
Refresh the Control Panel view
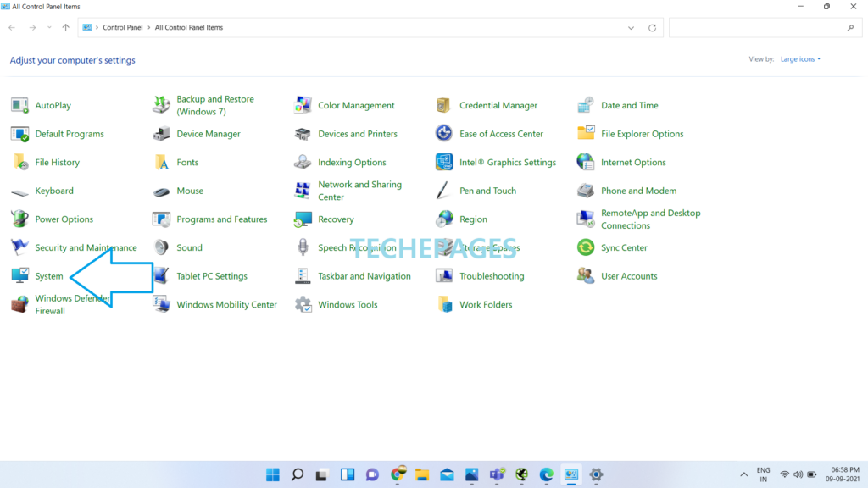tap(652, 28)
